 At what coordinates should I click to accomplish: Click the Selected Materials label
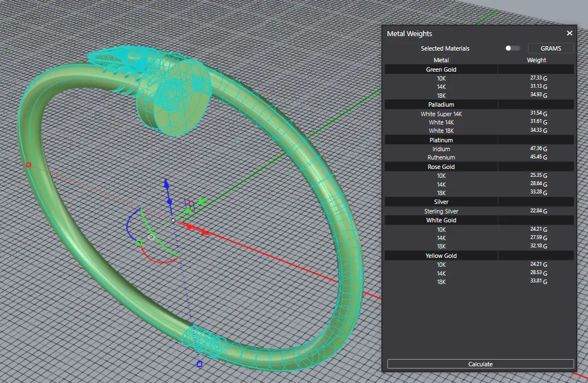[x=445, y=48]
